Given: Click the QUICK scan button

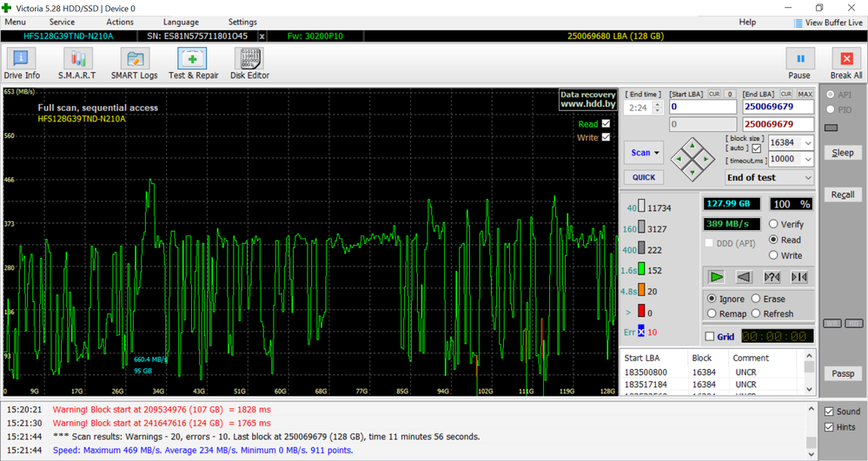Looking at the screenshot, I should (644, 177).
